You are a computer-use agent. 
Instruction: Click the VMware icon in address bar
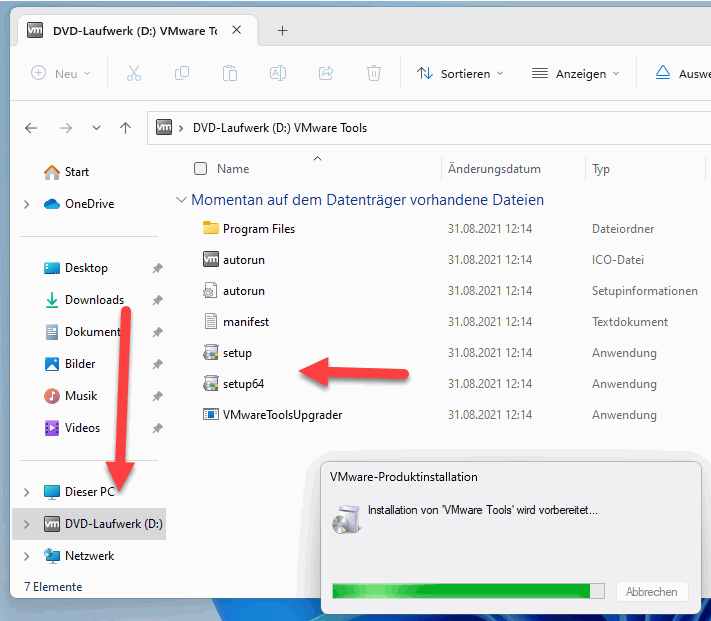tap(164, 127)
